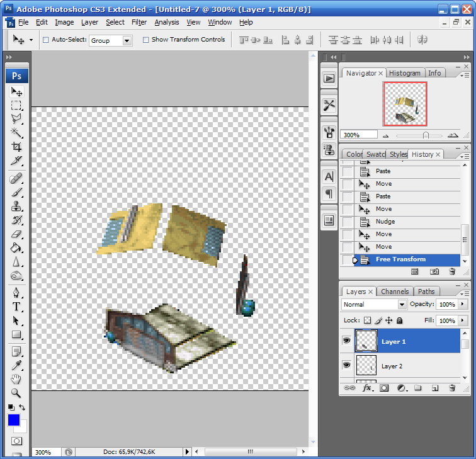Open the Character panel icon

click(329, 177)
